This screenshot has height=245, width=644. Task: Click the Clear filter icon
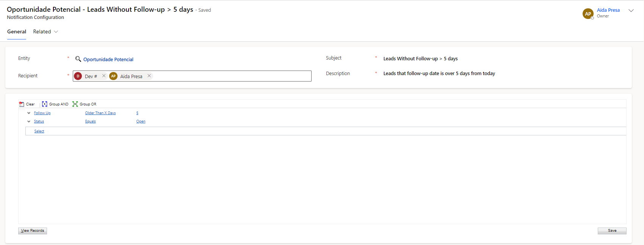[22, 104]
